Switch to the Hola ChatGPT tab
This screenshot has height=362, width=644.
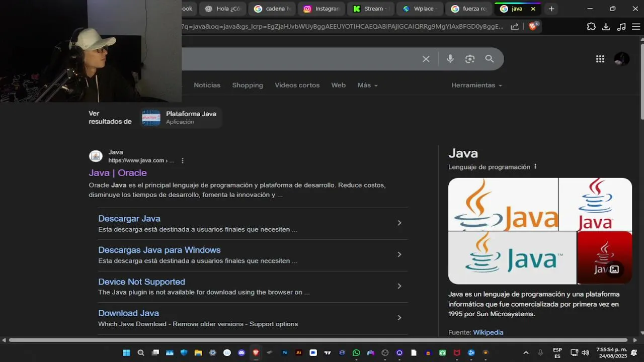[x=222, y=9]
